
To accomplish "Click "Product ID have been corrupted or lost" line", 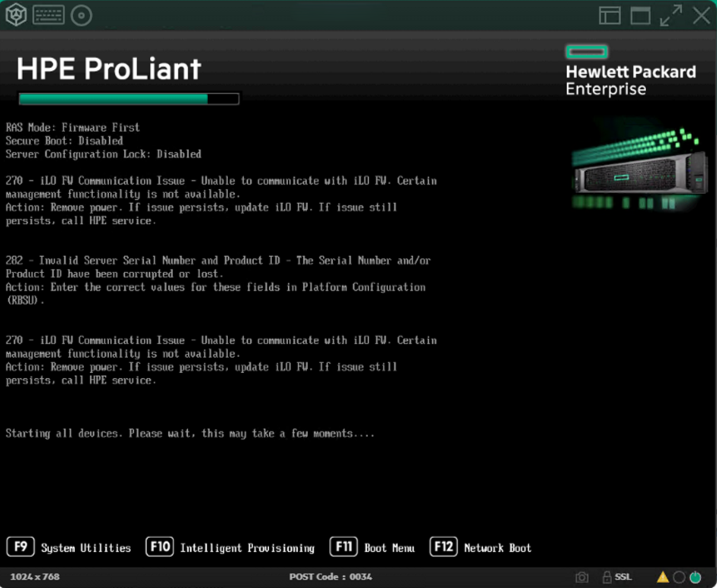I will (x=114, y=274).
